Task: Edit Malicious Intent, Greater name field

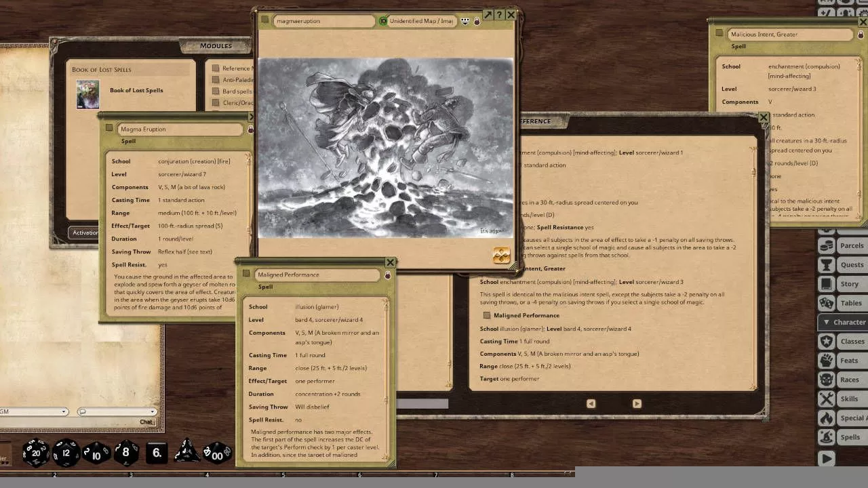Action: [x=791, y=34]
